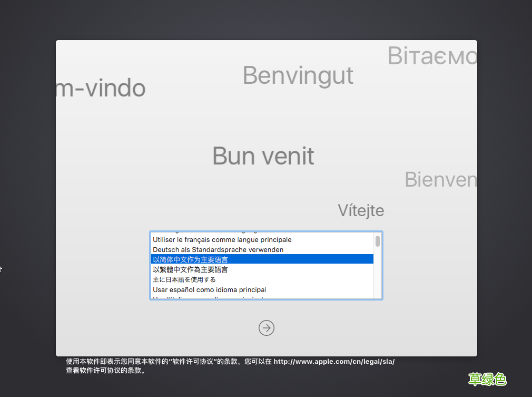Screen dimensions: 532x397
Task: Open the apple.com/cn/legal/sla license link
Action: (x=334, y=361)
